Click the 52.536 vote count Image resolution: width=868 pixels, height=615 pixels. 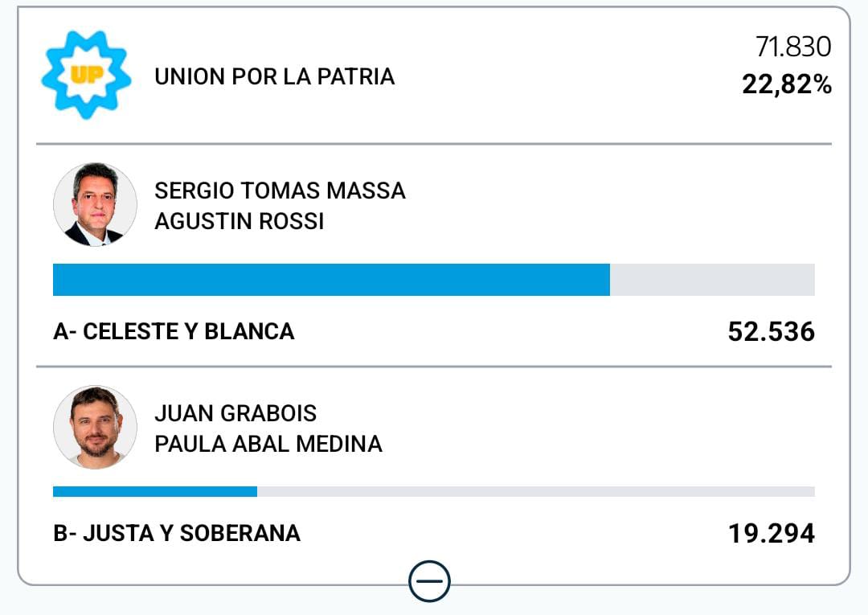tap(771, 331)
